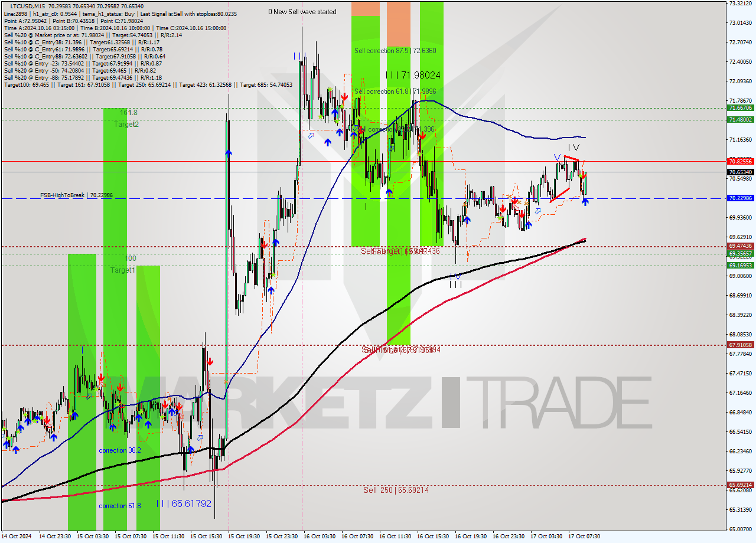Click the blue 70.22986 price tag
The height and width of the screenshot is (543, 756).
[740, 198]
